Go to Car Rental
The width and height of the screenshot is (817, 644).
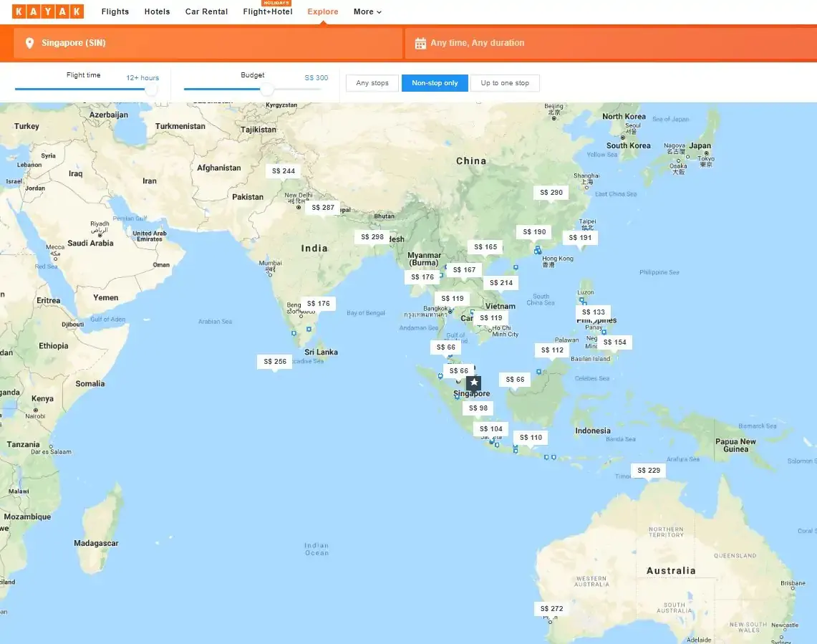click(206, 11)
